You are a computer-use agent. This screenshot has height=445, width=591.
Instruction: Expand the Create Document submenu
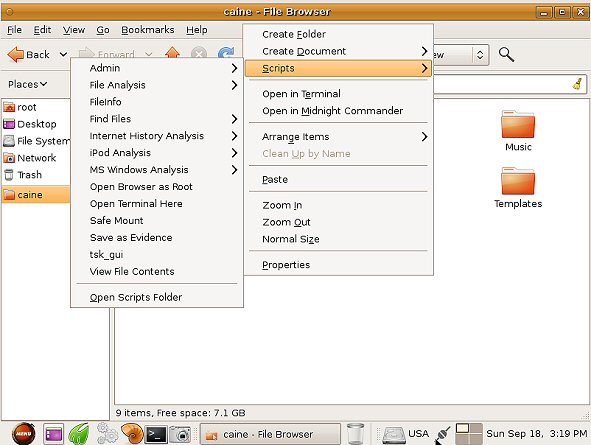click(338, 51)
